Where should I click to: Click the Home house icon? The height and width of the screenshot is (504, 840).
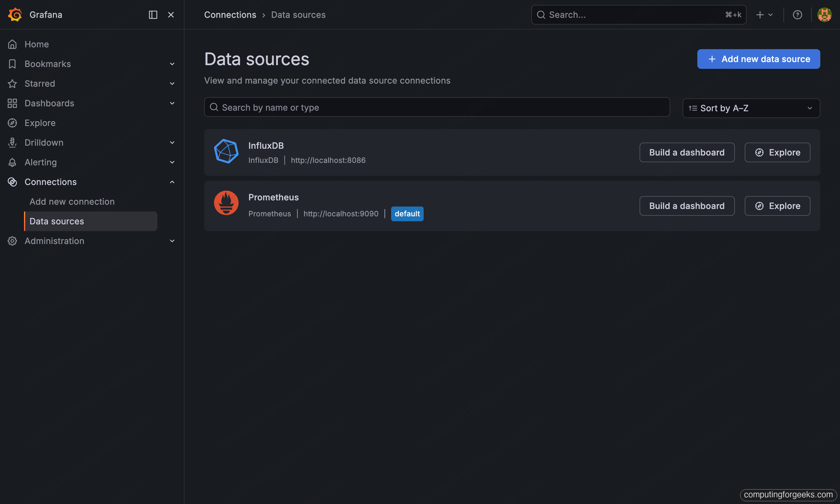point(12,44)
